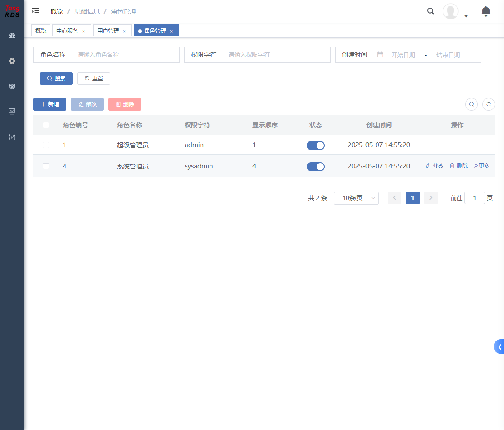Close the 中心服务 tab

pyautogui.click(x=84, y=31)
